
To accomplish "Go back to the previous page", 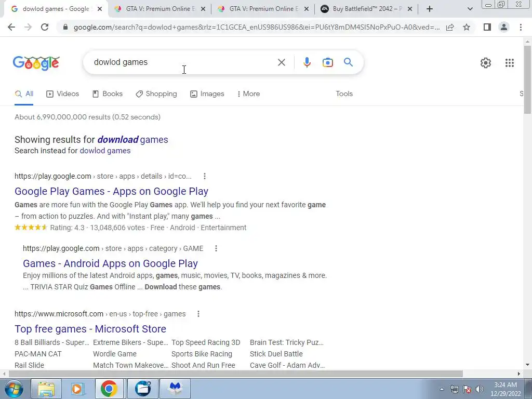I will (11, 27).
